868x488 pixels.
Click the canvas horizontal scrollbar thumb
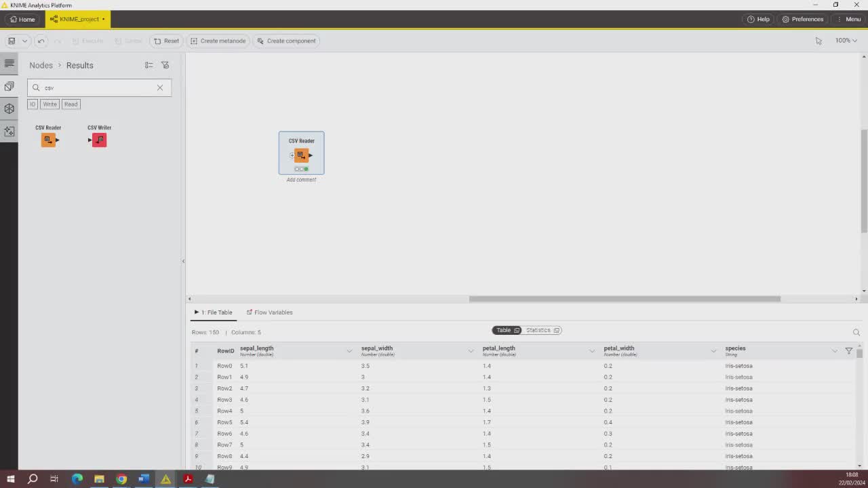(x=625, y=299)
